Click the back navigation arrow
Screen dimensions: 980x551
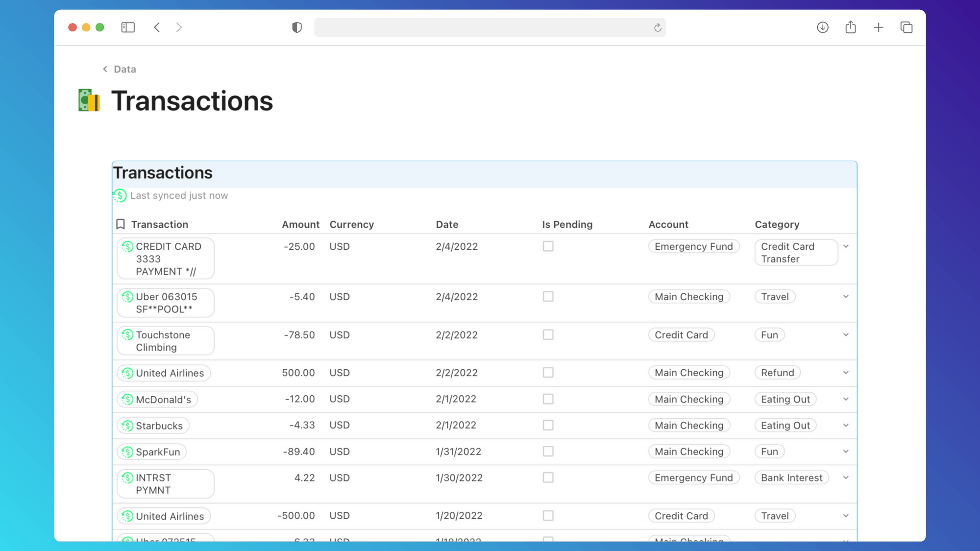tap(157, 27)
